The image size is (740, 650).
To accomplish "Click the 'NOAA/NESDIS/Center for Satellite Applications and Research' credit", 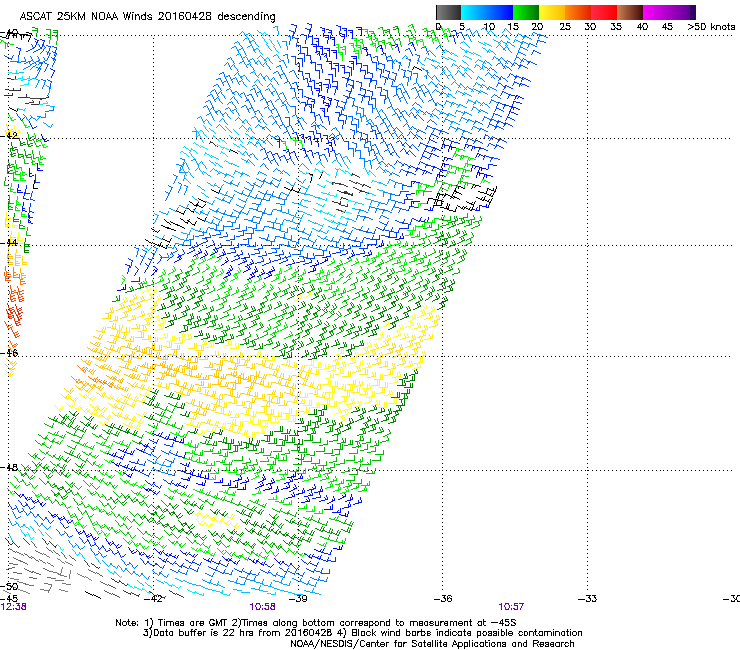I will [432, 644].
